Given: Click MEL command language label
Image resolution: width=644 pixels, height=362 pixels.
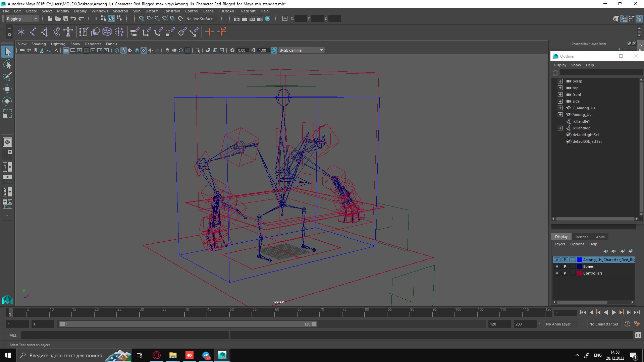Looking at the screenshot, I should (13, 335).
